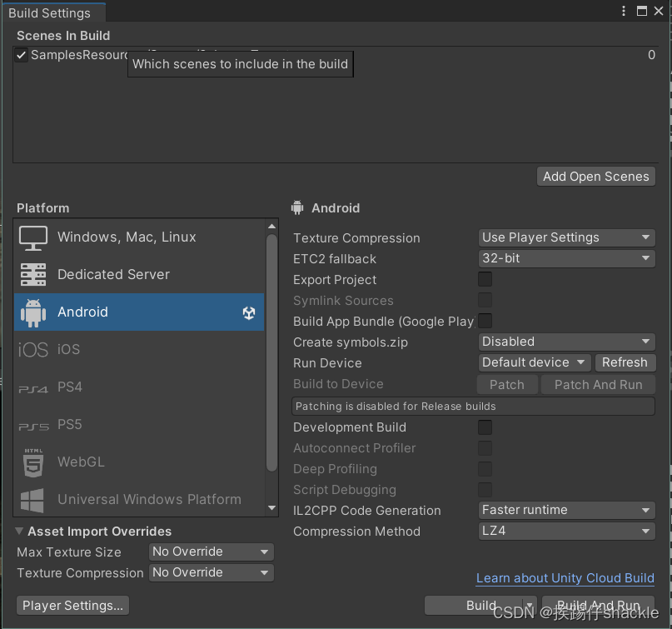672x629 pixels.
Task: Maximize the Build Settings window
Action: click(x=641, y=11)
